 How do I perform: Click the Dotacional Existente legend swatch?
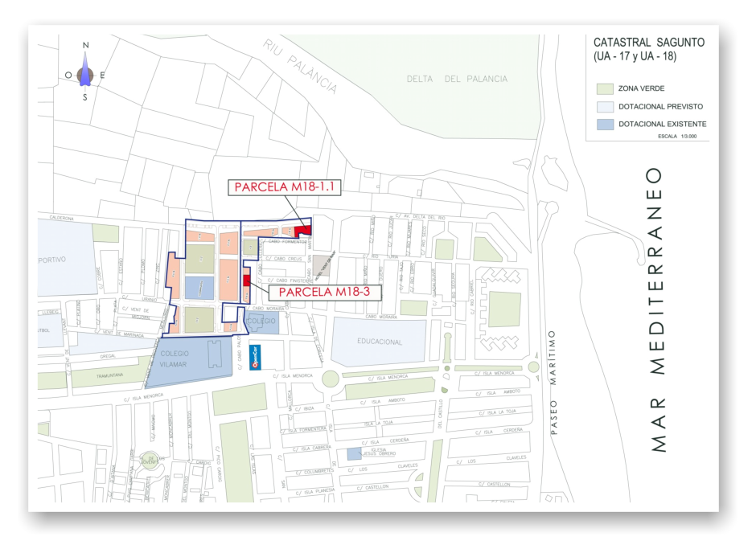[x=605, y=125]
